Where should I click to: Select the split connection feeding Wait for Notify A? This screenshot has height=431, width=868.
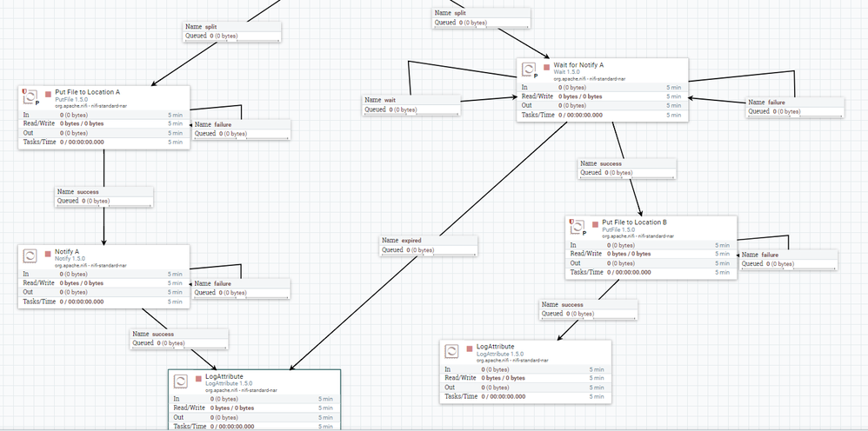tap(482, 17)
